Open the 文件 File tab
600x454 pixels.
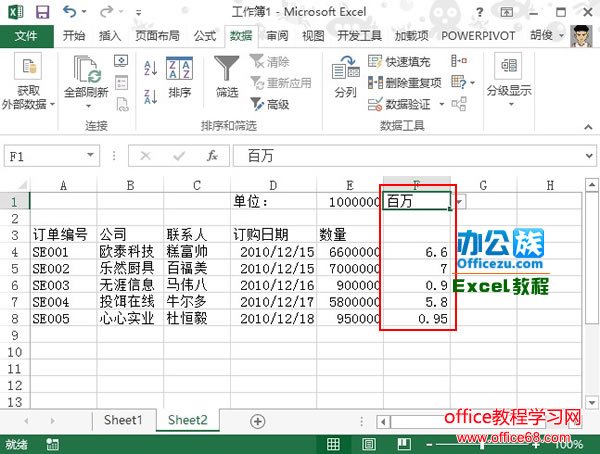click(26, 36)
